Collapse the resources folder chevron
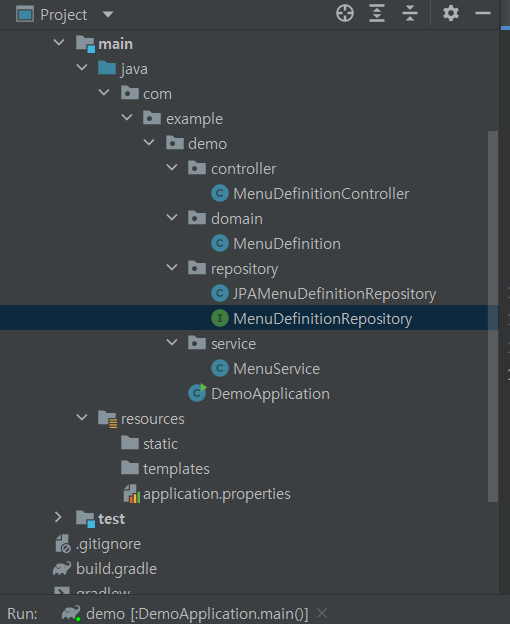Image resolution: width=510 pixels, height=624 pixels. click(82, 417)
